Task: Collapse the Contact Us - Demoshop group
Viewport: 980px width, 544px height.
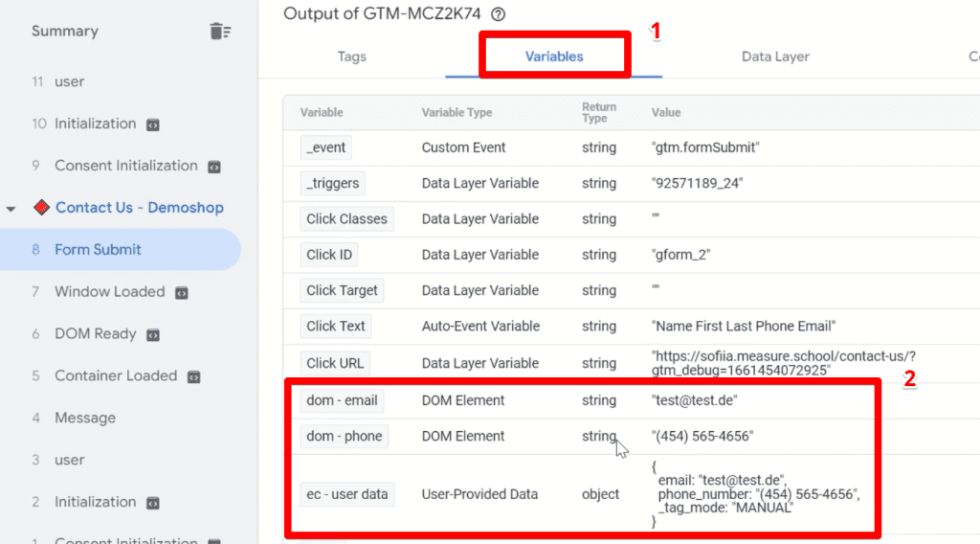Action: point(11,209)
